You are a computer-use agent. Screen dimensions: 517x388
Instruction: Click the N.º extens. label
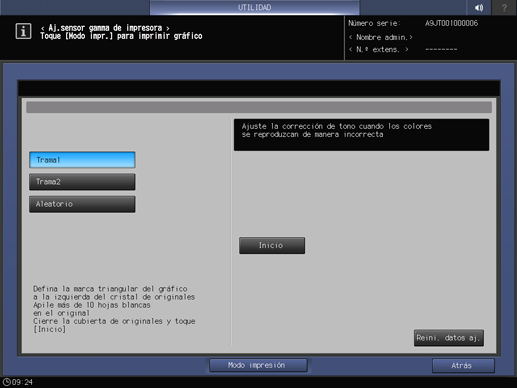[379, 50]
